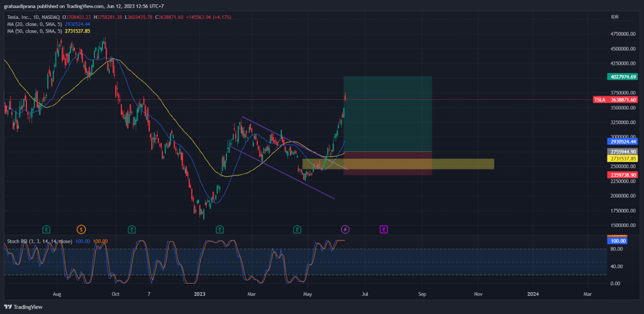Screen dimensions: 644x314
Task: Click the Tesla, Inc. 1D NASDAQ legend title
Action: [34, 17]
